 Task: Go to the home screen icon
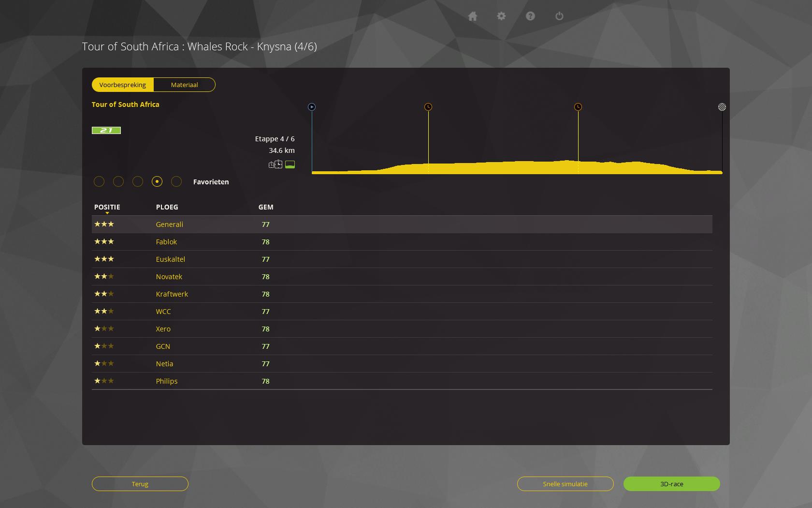[473, 16]
